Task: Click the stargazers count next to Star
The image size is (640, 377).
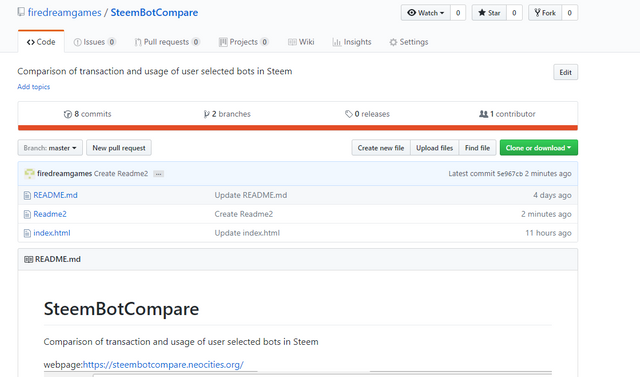Action: point(514,13)
